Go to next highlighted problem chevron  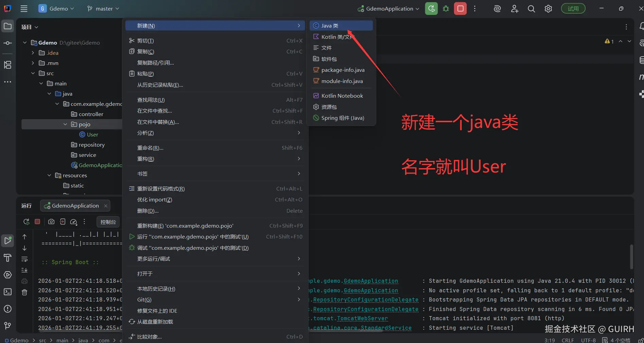629,41
